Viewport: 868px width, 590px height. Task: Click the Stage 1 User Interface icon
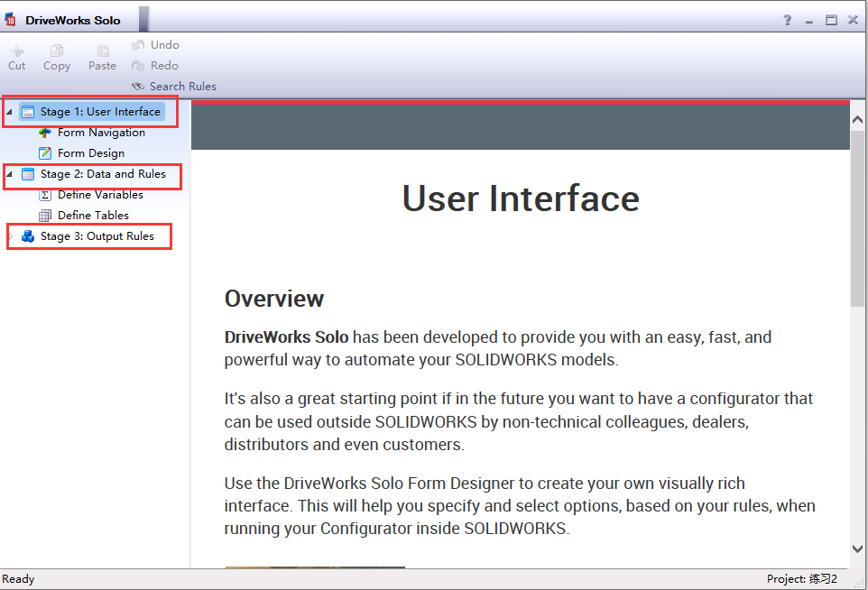click(x=28, y=112)
